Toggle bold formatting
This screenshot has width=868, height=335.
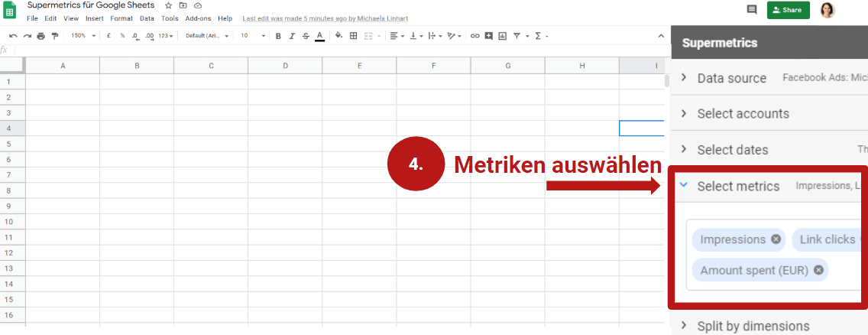(x=278, y=36)
